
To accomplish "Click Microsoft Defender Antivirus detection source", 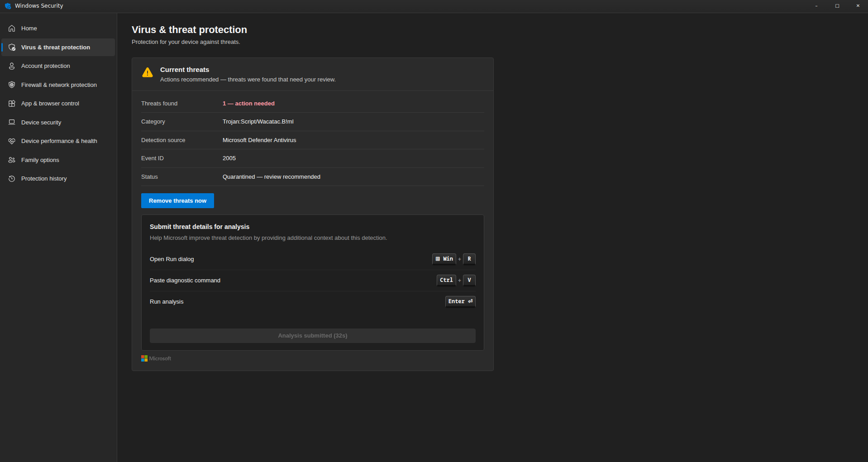I will point(259,140).
